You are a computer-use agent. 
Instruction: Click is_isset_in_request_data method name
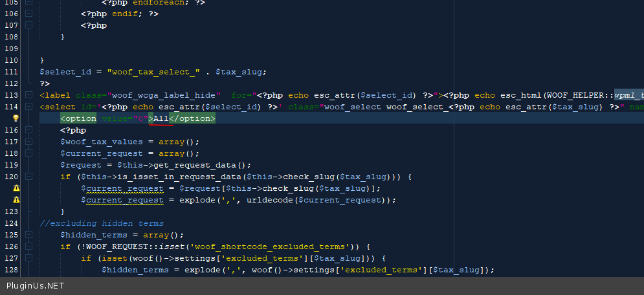(179, 177)
